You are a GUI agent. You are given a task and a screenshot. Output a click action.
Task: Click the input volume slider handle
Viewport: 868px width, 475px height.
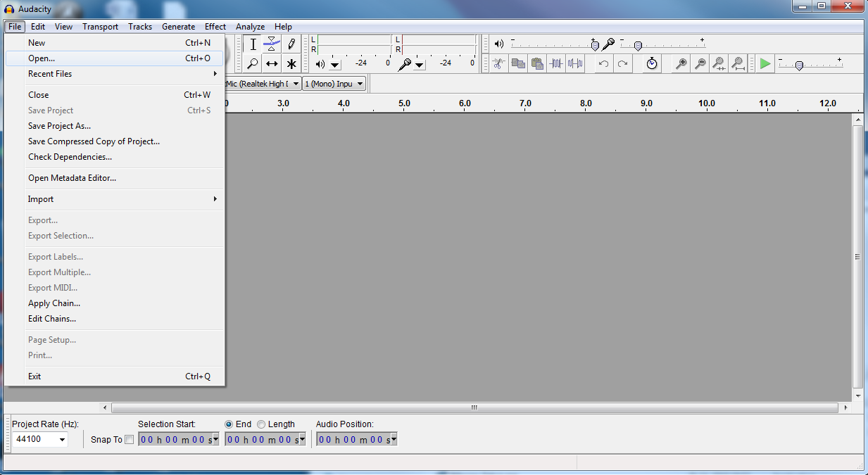pos(638,46)
